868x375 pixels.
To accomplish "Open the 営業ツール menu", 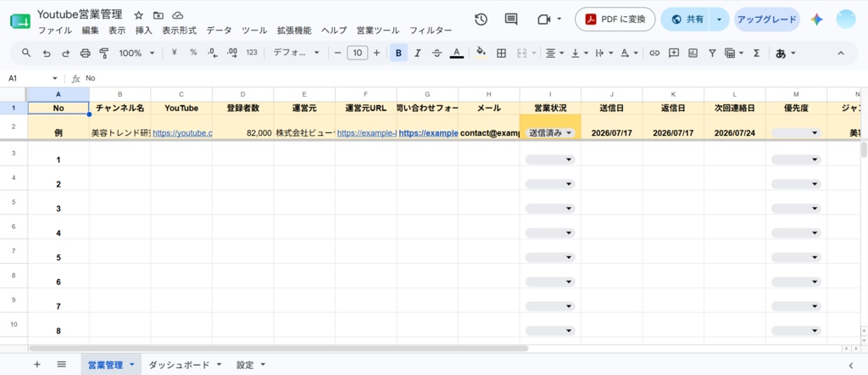I will pos(378,31).
